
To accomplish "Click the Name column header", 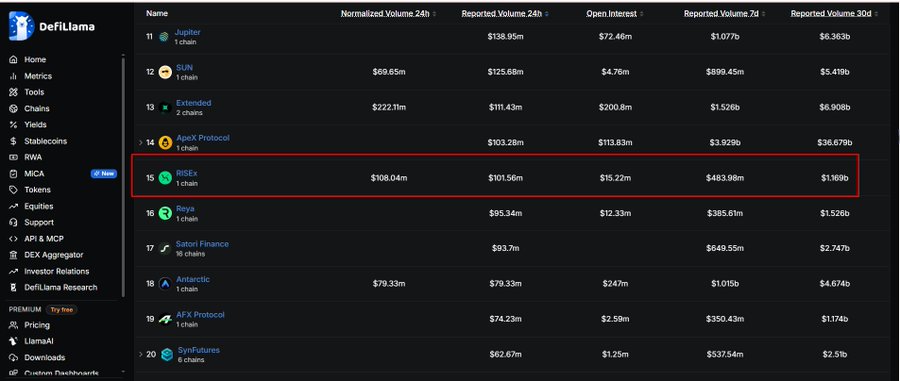I will (157, 13).
